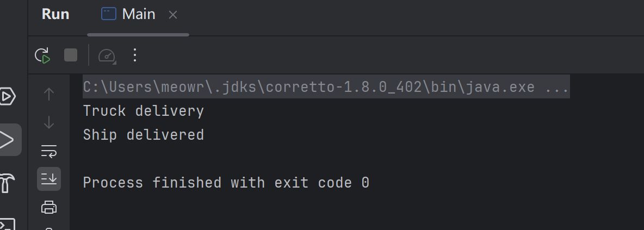Click the Stop process square icon
Viewport: 644px width, 230px height.
coord(71,55)
